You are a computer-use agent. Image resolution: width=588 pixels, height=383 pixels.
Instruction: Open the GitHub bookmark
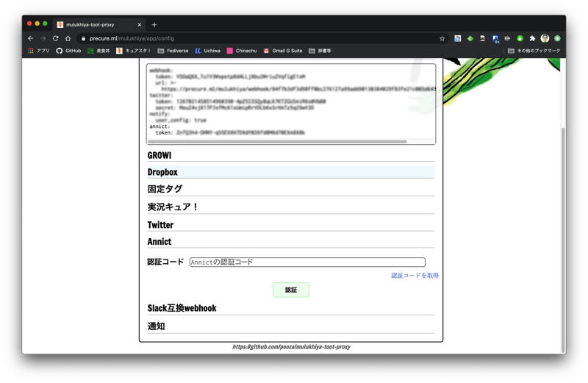[x=69, y=51]
